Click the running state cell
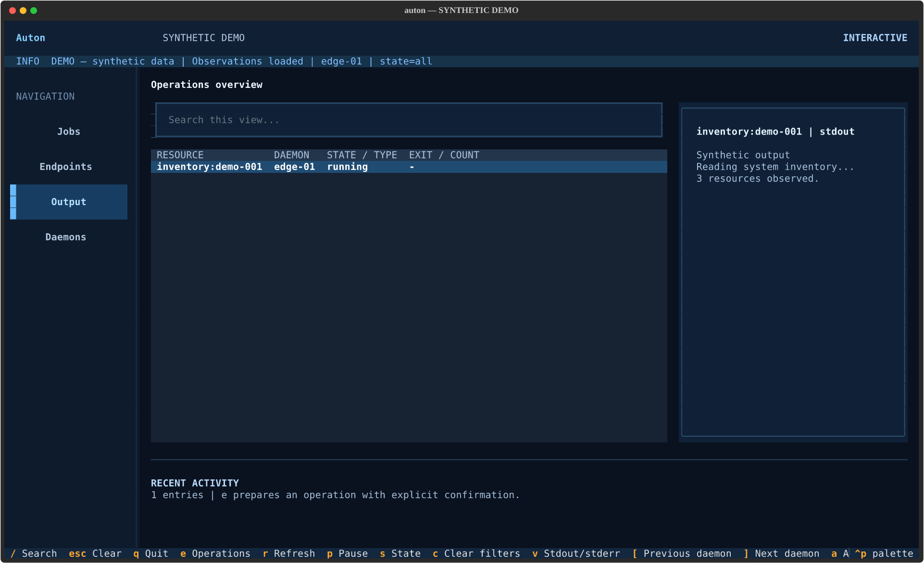This screenshot has width=924, height=563. click(347, 167)
